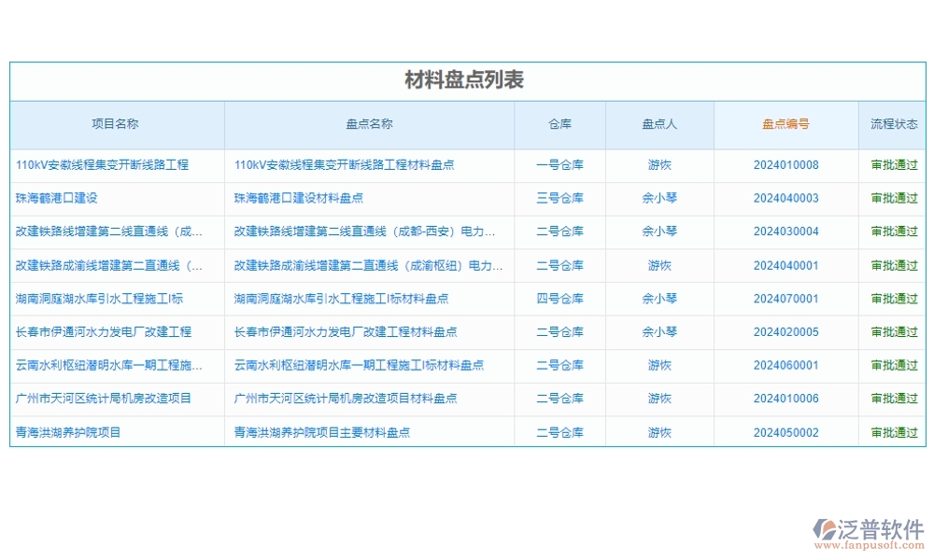Image resolution: width=934 pixels, height=560 pixels.
Task: Click the 盘点人 column header
Action: [x=660, y=123]
